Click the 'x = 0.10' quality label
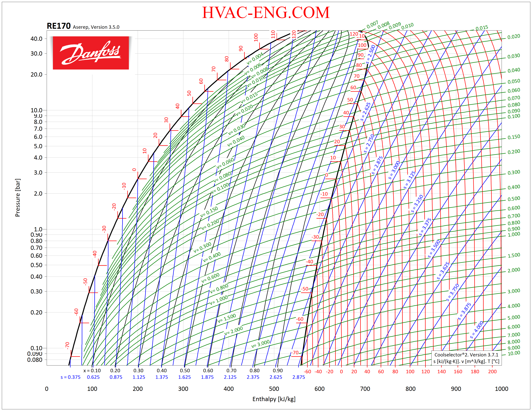This screenshot has width=532, height=411. point(92,371)
